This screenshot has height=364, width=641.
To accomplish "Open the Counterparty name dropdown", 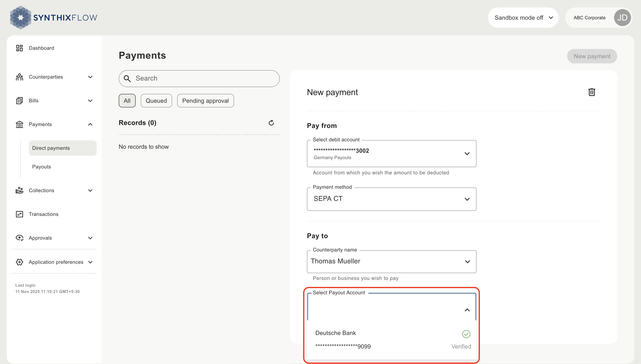I will (391, 261).
